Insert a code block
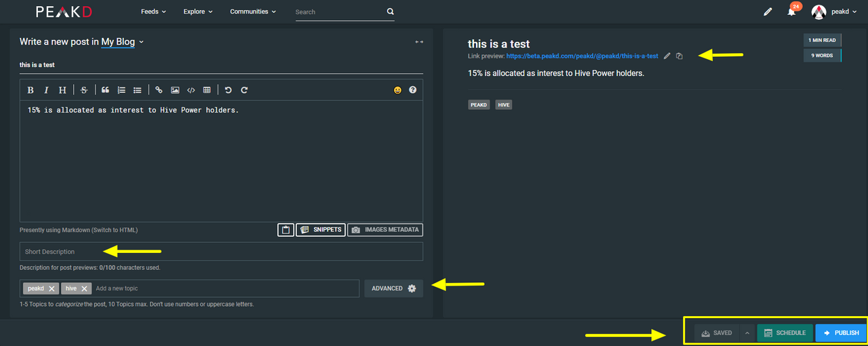Image resolution: width=868 pixels, height=346 pixels. point(191,90)
